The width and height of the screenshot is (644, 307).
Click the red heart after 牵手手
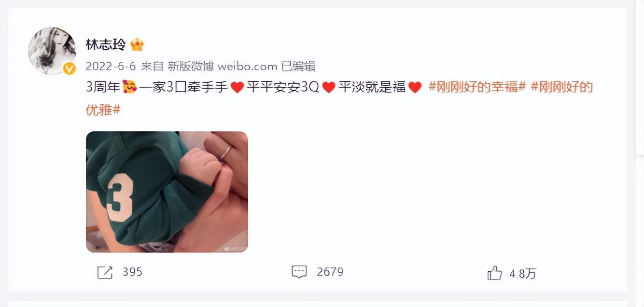(237, 88)
